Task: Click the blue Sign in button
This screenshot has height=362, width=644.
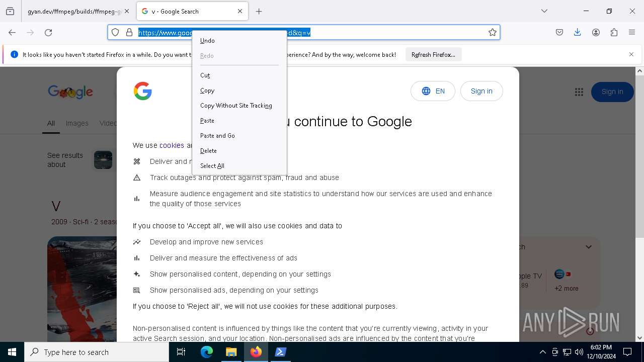Action: (612, 92)
